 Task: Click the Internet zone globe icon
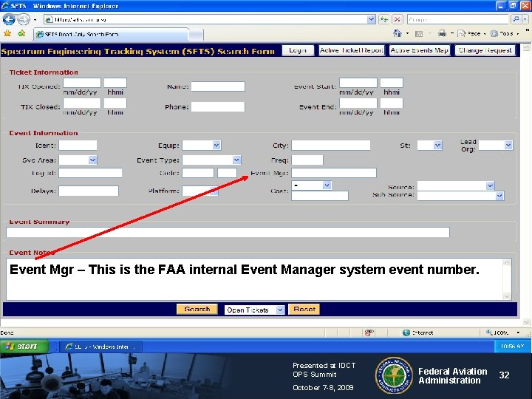tap(406, 332)
